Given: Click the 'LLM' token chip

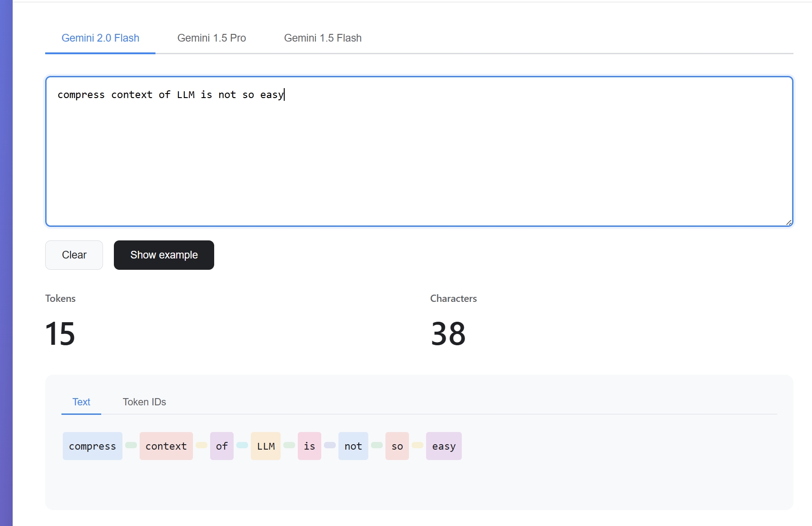Looking at the screenshot, I should point(266,446).
